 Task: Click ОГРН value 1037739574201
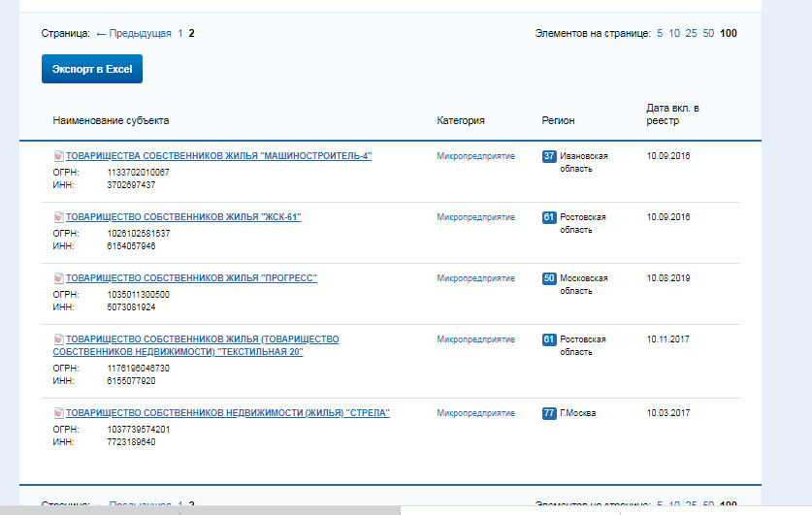[139, 429]
